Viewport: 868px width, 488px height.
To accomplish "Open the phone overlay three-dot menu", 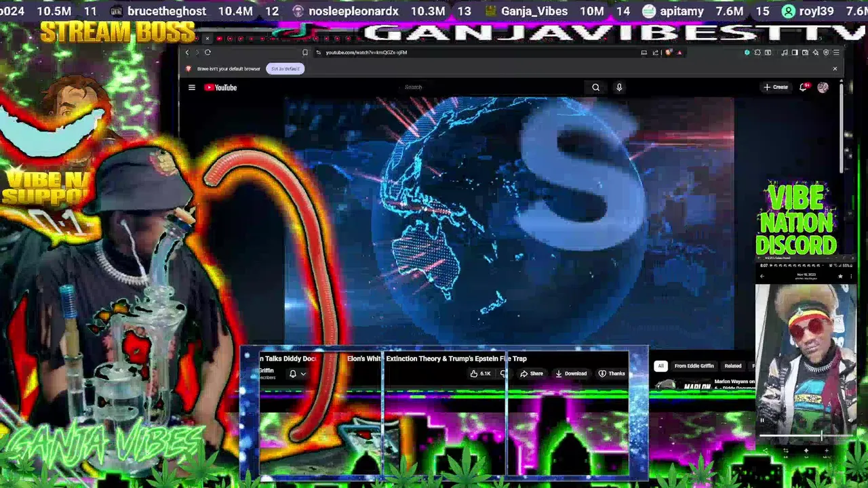I will point(850,276).
